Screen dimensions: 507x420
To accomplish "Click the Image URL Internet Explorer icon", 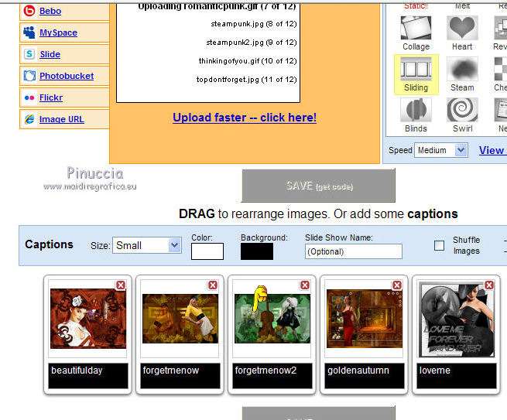I will [29, 119].
